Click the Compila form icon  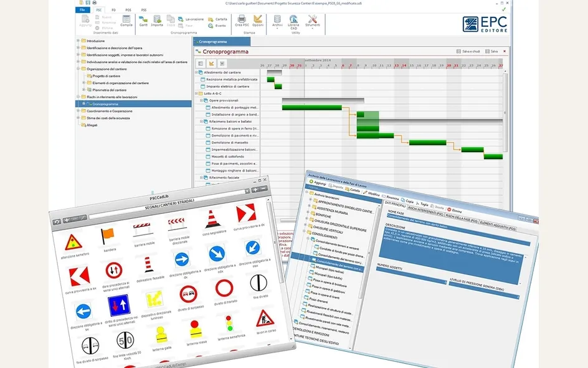click(x=126, y=20)
